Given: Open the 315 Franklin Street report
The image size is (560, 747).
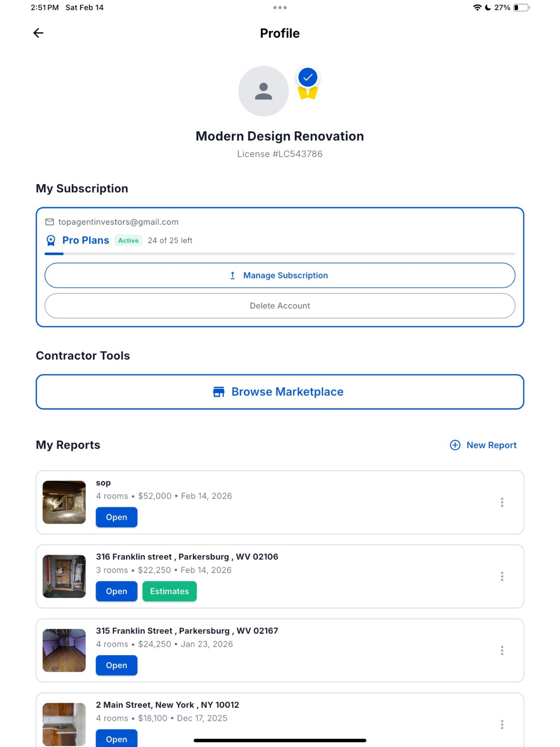Looking at the screenshot, I should [116, 665].
